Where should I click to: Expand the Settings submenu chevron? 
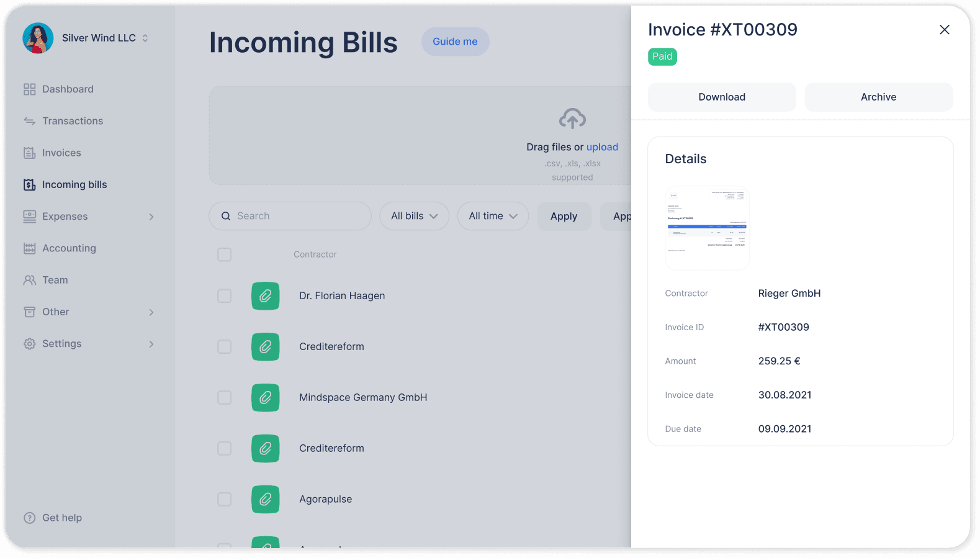click(151, 344)
